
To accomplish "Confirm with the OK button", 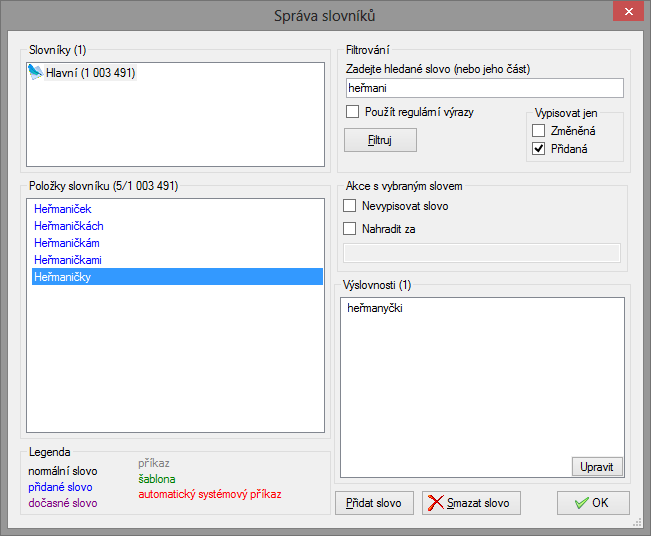I will coord(593,503).
